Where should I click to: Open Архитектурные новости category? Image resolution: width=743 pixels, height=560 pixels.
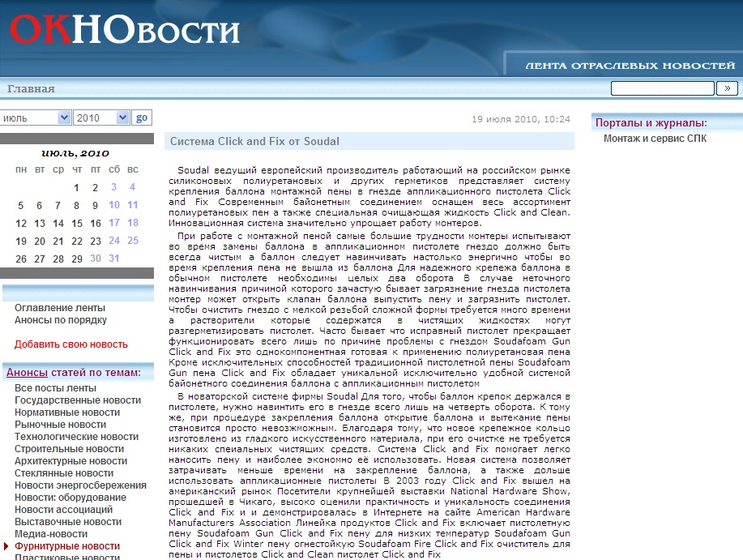coord(70,461)
